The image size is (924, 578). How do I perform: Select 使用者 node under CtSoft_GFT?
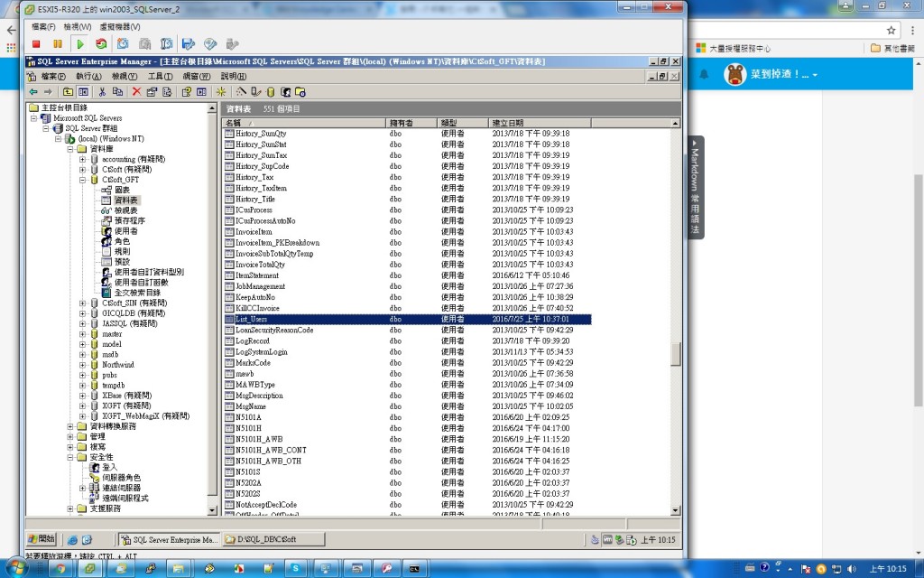(x=125, y=231)
